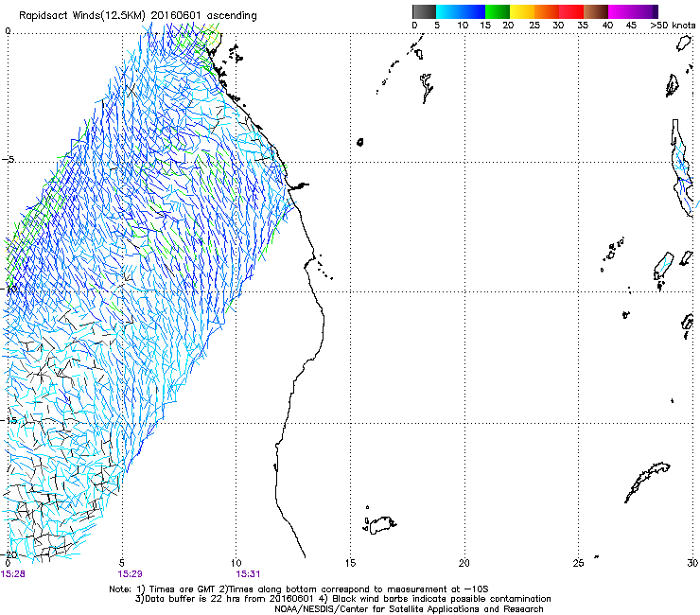Select the grey 0-5 knots color segment
The height and width of the screenshot is (615, 700).
(424, 11)
